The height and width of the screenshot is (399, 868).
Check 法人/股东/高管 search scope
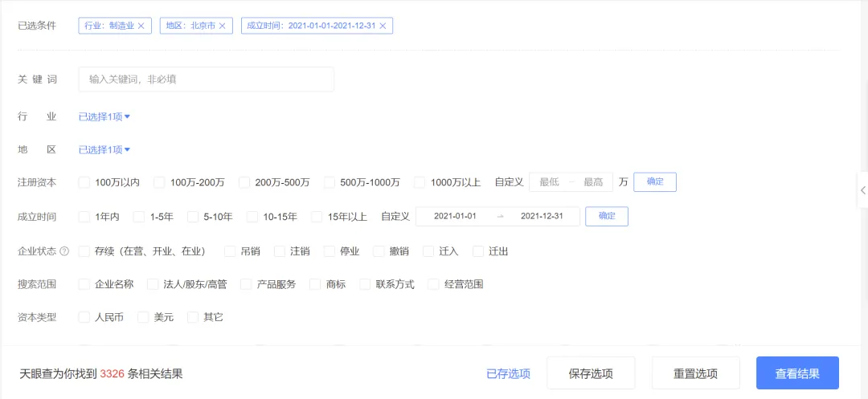tap(153, 285)
